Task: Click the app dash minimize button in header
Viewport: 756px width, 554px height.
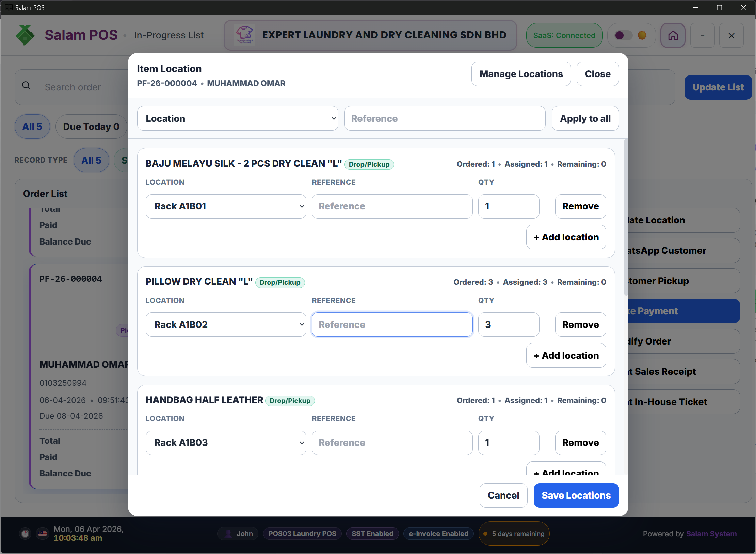Action: point(702,35)
